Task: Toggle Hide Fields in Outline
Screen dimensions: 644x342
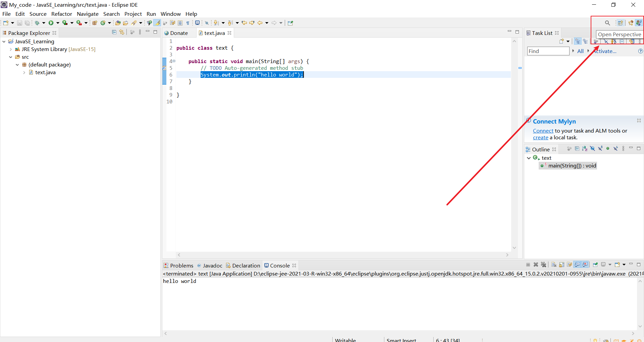Action: (x=592, y=149)
